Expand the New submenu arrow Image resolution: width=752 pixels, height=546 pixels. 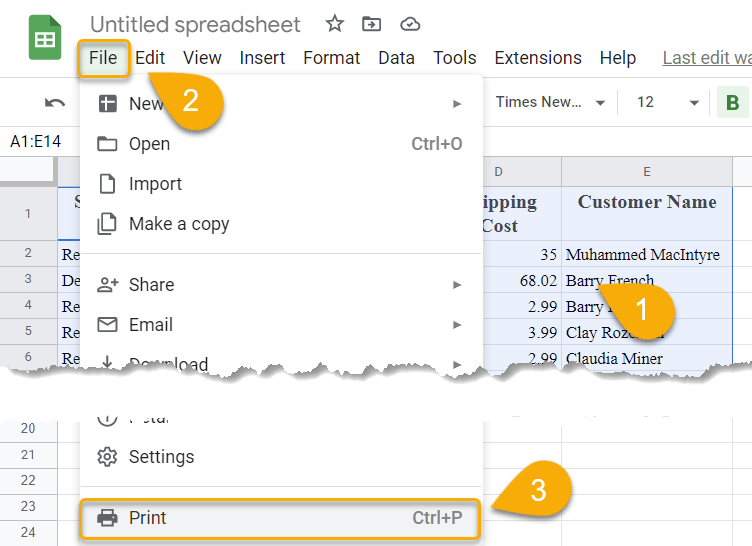coord(457,104)
